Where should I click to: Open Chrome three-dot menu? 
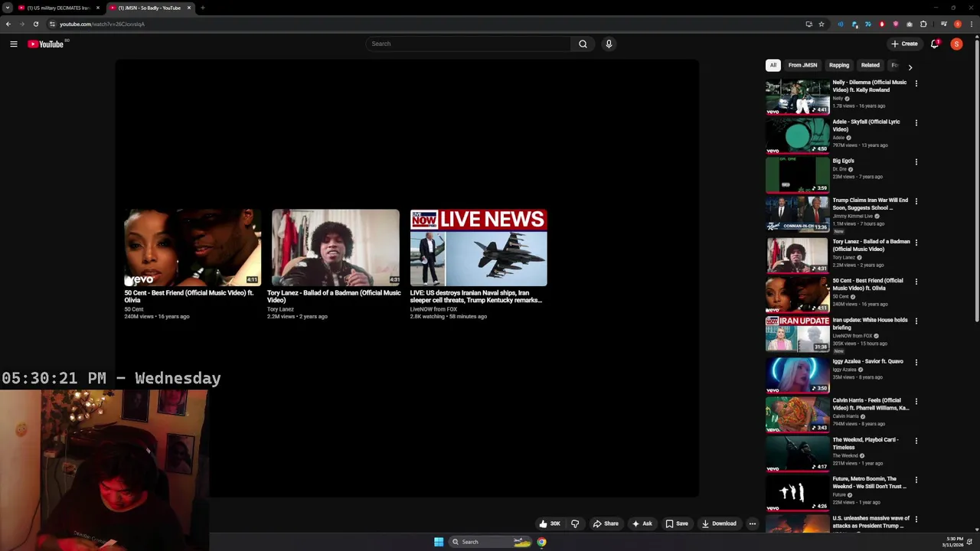pyautogui.click(x=972, y=24)
